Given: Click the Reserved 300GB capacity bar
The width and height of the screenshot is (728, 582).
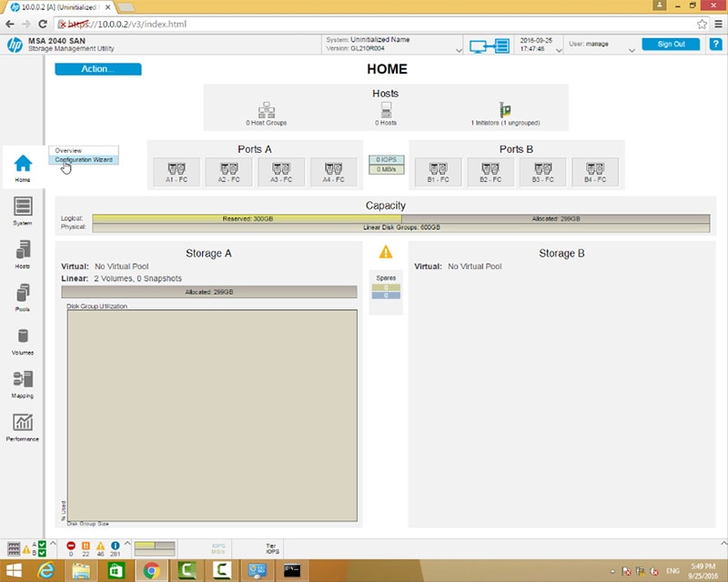Looking at the screenshot, I should (247, 219).
